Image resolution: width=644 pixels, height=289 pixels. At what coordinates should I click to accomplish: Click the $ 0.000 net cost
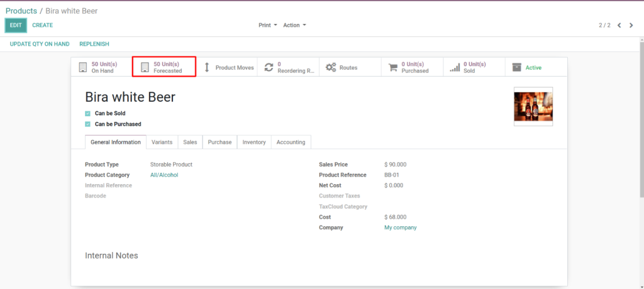[394, 185]
